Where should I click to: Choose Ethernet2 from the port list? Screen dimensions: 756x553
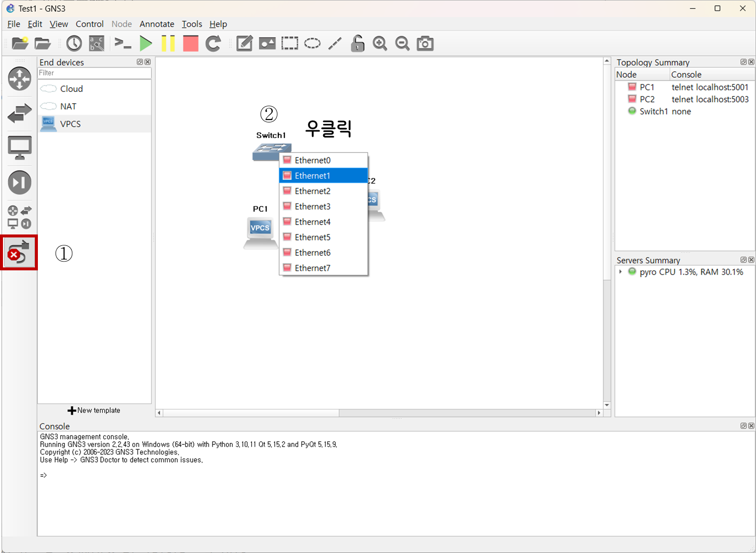tap(324, 191)
